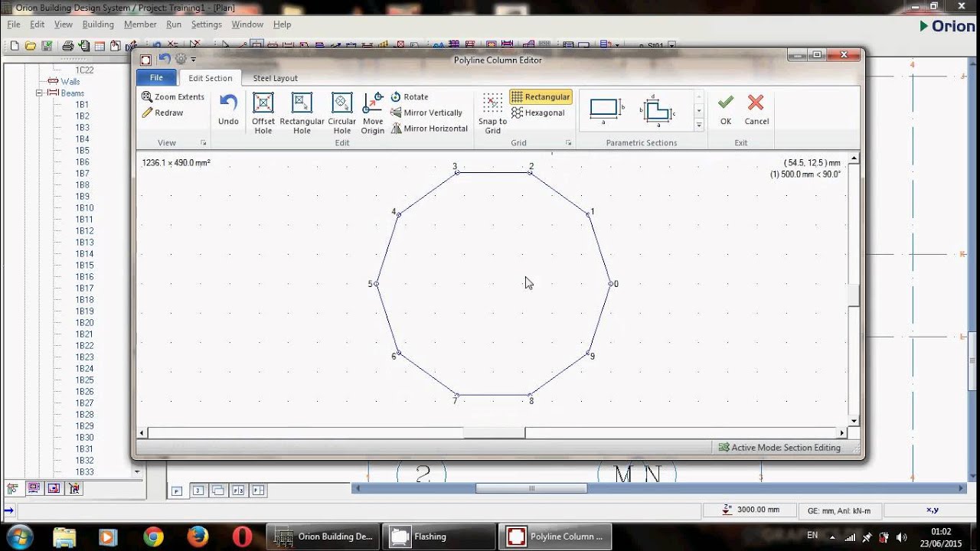
Task: Click polygon vertex handle labeled 0
Action: (x=611, y=284)
